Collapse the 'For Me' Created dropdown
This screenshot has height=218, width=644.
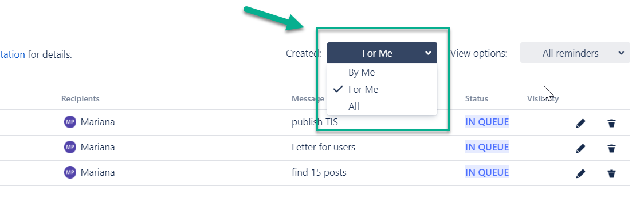382,53
